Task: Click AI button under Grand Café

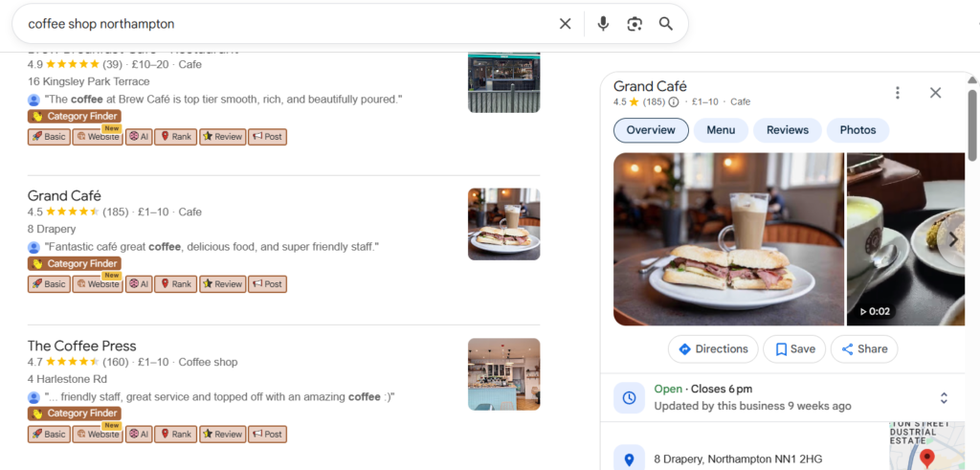Action: pyautogui.click(x=139, y=283)
